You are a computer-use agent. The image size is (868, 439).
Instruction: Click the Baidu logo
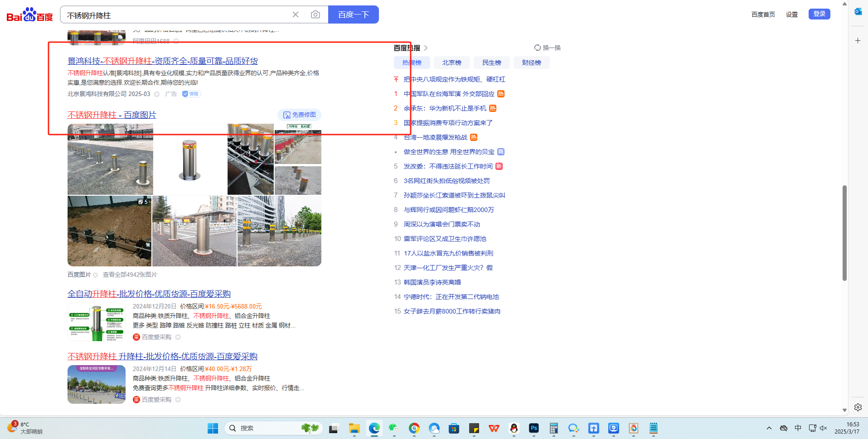29,15
